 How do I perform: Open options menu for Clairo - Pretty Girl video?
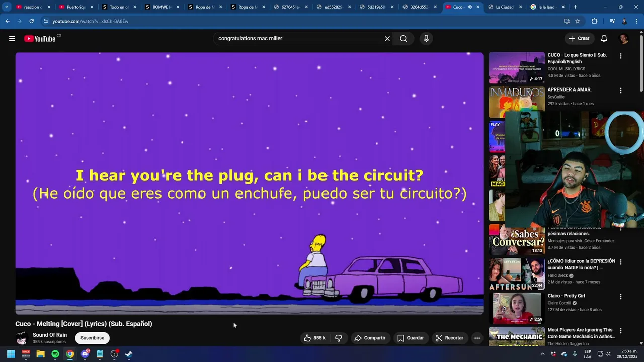pos(620,297)
